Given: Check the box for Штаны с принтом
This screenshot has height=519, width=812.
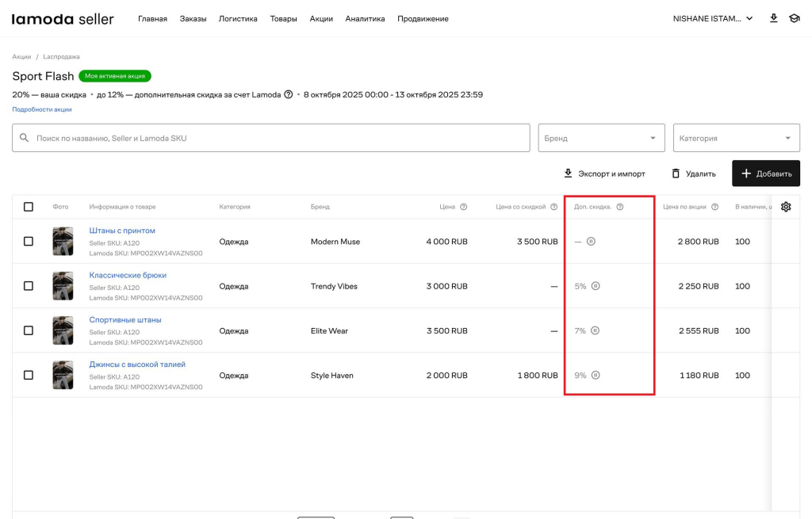Looking at the screenshot, I should coord(29,242).
